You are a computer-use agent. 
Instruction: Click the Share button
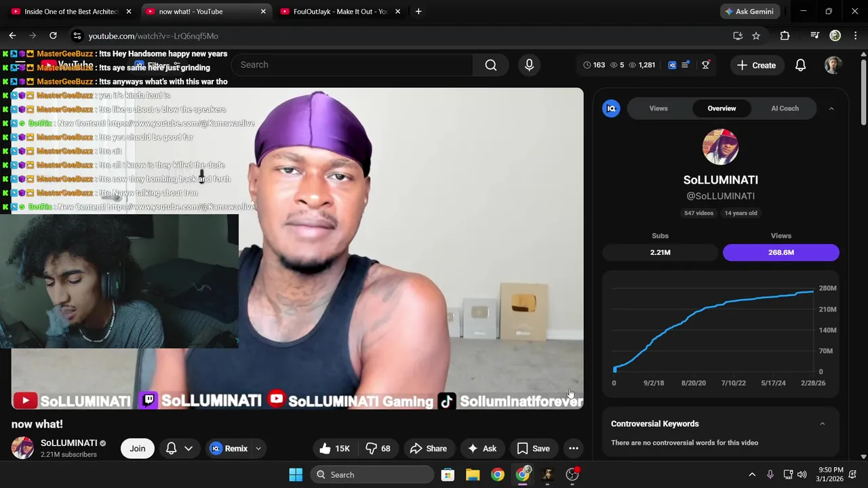click(429, 449)
